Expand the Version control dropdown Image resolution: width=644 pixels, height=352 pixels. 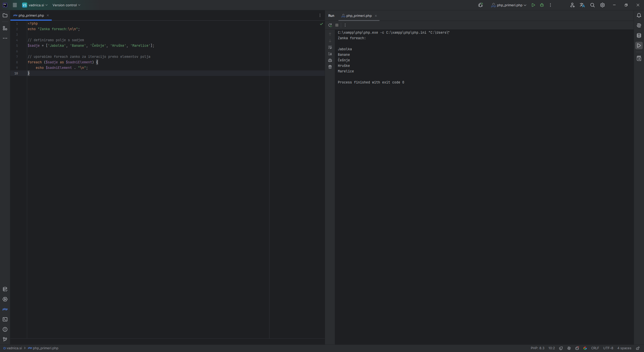click(x=66, y=5)
